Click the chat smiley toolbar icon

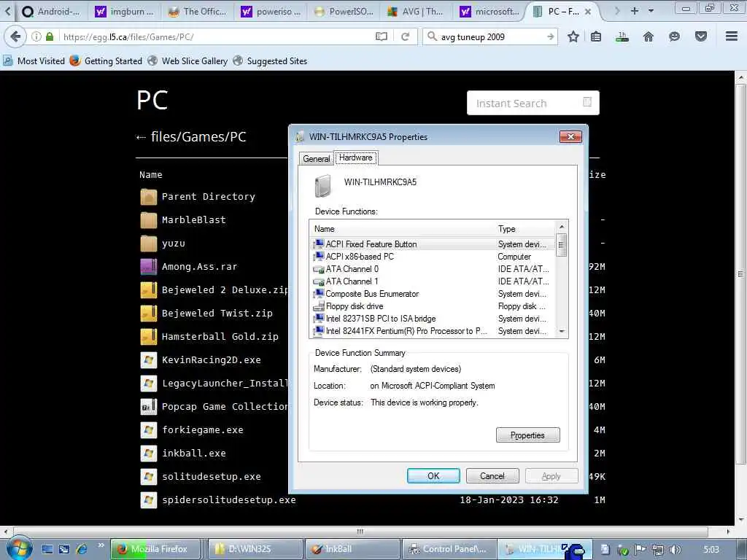coord(674,36)
